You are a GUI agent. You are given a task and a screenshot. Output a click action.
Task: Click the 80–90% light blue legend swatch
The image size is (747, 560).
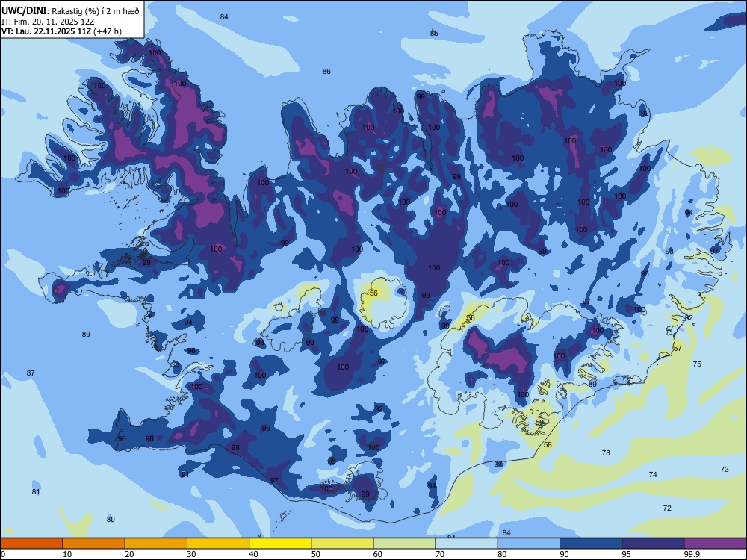tap(529, 544)
